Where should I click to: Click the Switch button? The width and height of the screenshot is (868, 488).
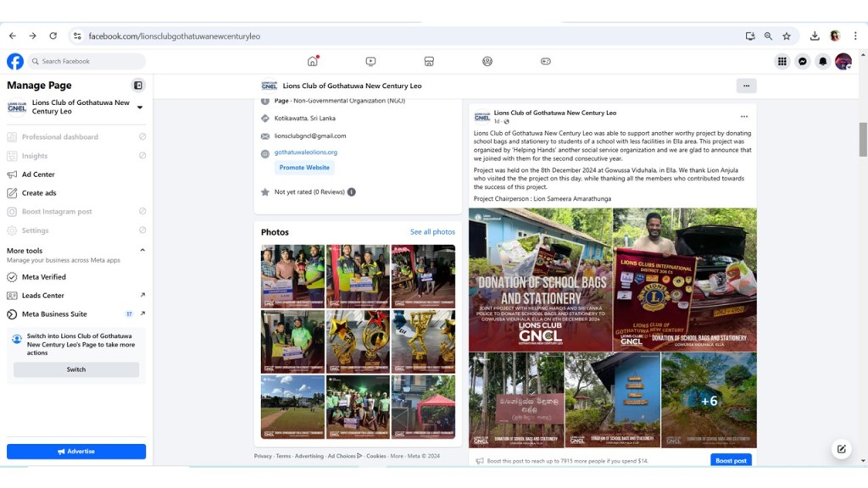[76, 369]
